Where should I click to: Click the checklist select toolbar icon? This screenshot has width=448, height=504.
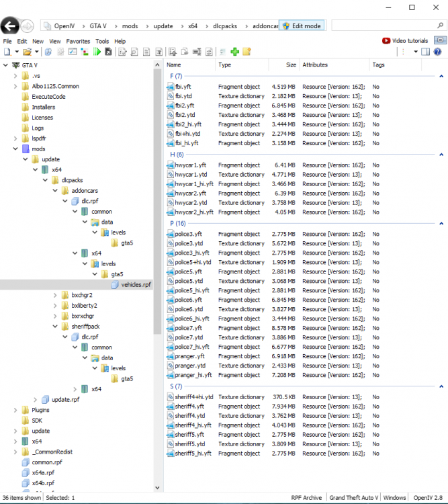(73, 52)
